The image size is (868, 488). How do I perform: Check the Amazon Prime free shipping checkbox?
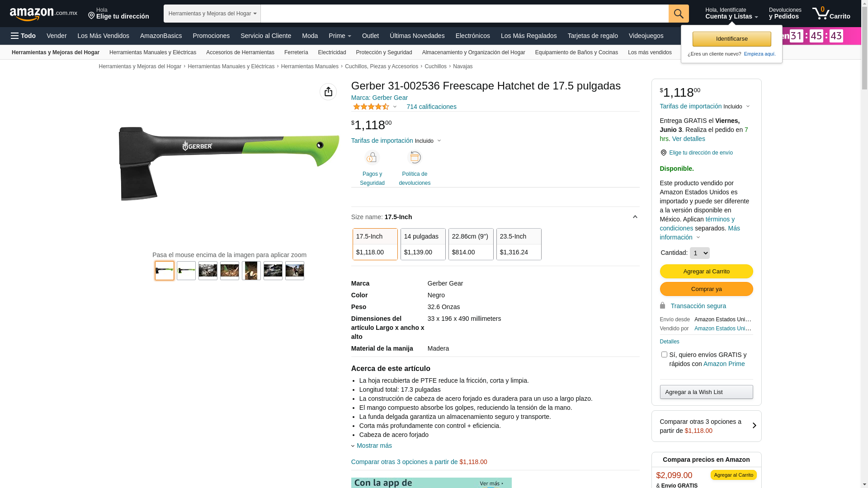tap(664, 355)
